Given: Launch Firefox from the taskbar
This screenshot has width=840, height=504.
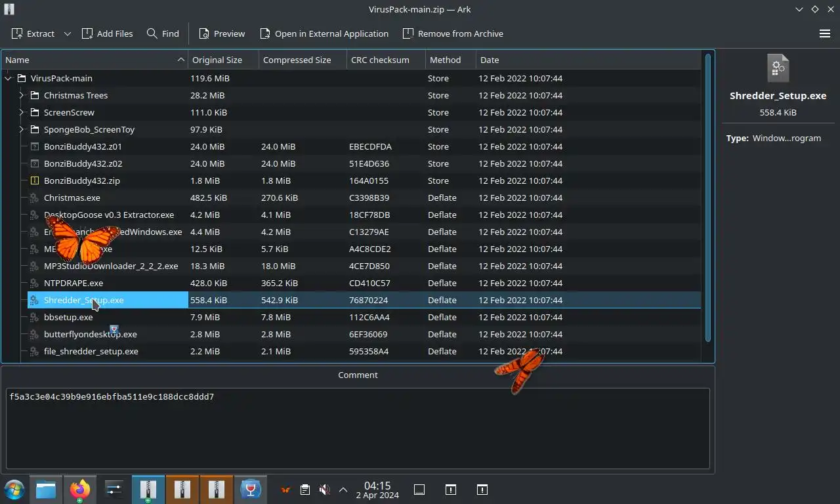Looking at the screenshot, I should [80, 490].
